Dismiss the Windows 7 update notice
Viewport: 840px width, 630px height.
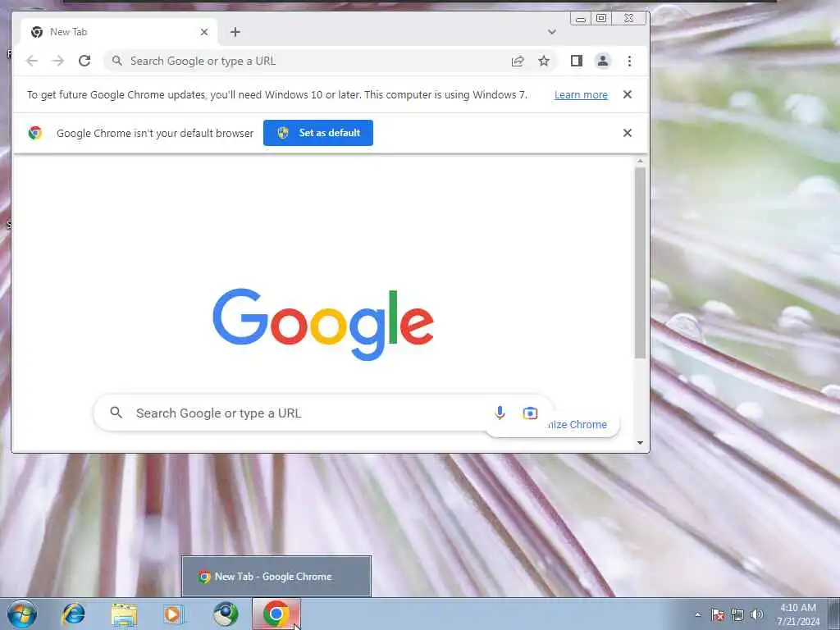point(628,94)
